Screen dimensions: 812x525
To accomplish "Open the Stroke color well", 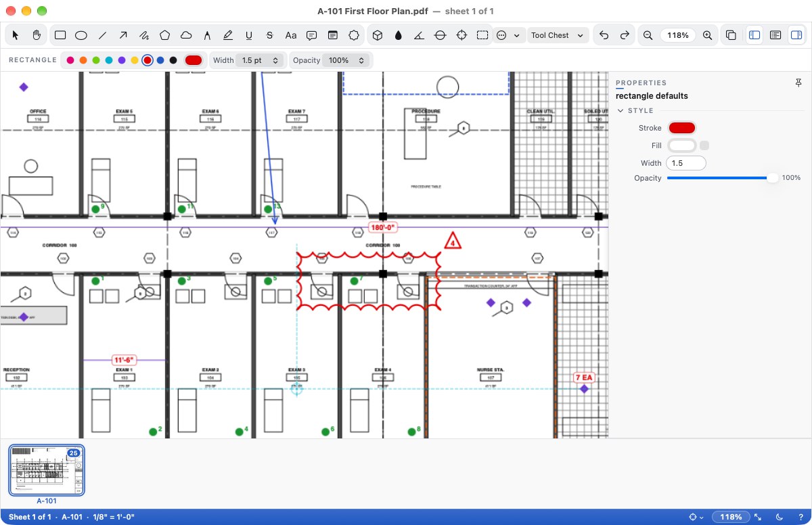I will coord(682,128).
